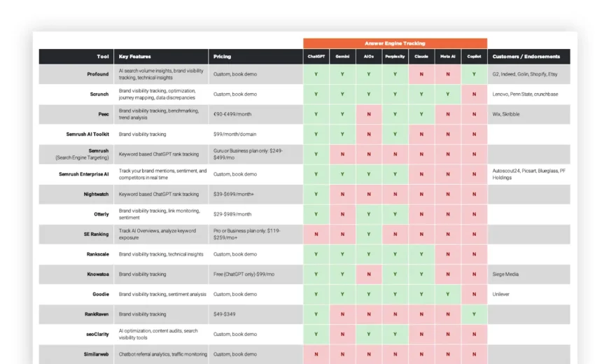Click seoClarity's Y cell under AIOs

tap(369, 334)
